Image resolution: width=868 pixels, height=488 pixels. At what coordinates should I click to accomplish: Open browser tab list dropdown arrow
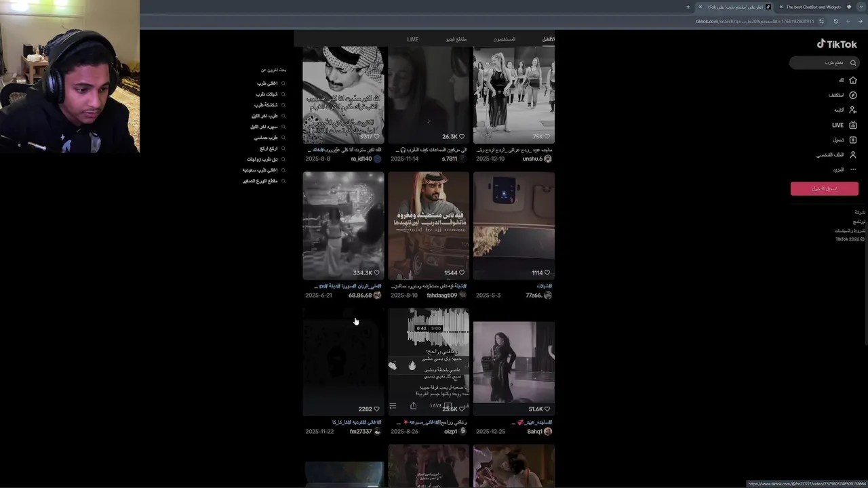pyautogui.click(x=861, y=7)
